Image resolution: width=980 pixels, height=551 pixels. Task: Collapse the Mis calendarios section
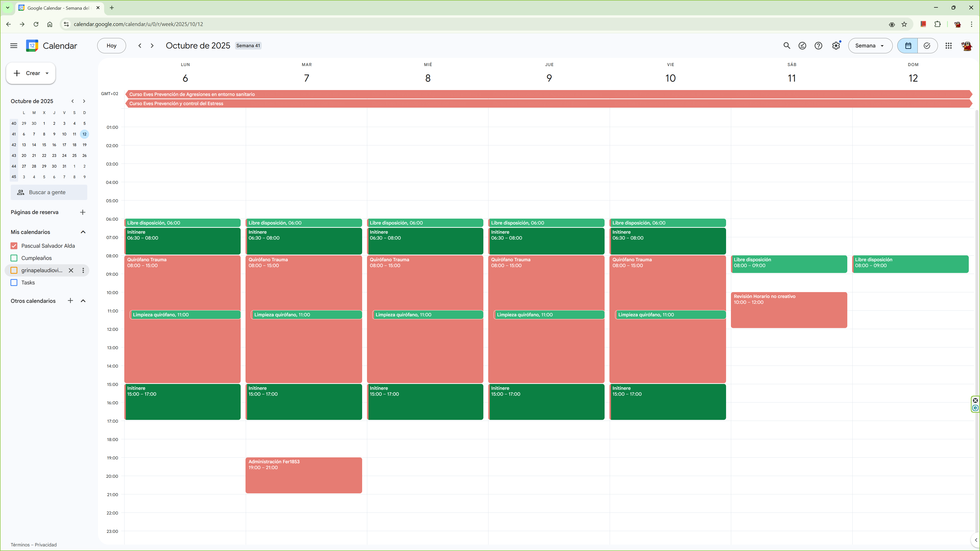tap(83, 232)
